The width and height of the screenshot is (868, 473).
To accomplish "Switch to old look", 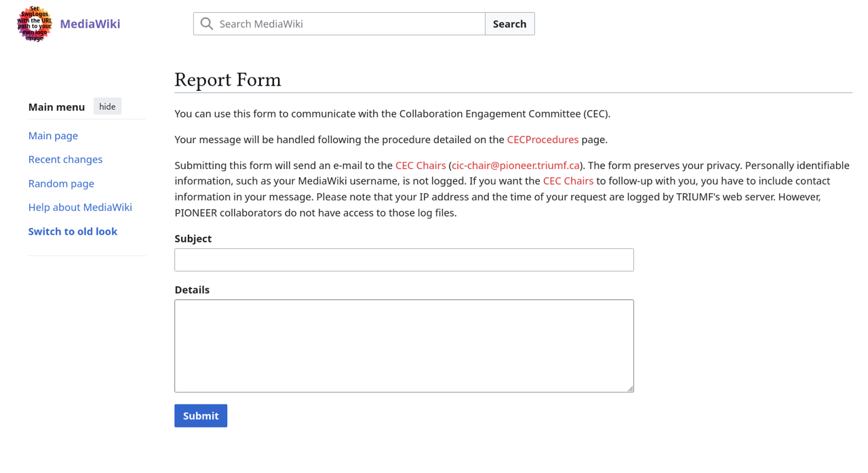I will (x=73, y=231).
